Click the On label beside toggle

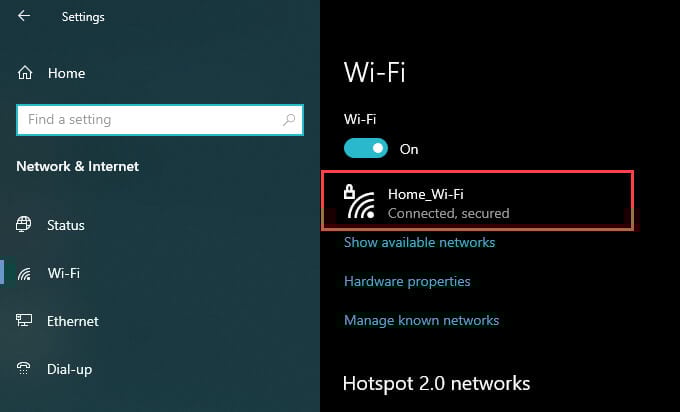(409, 149)
